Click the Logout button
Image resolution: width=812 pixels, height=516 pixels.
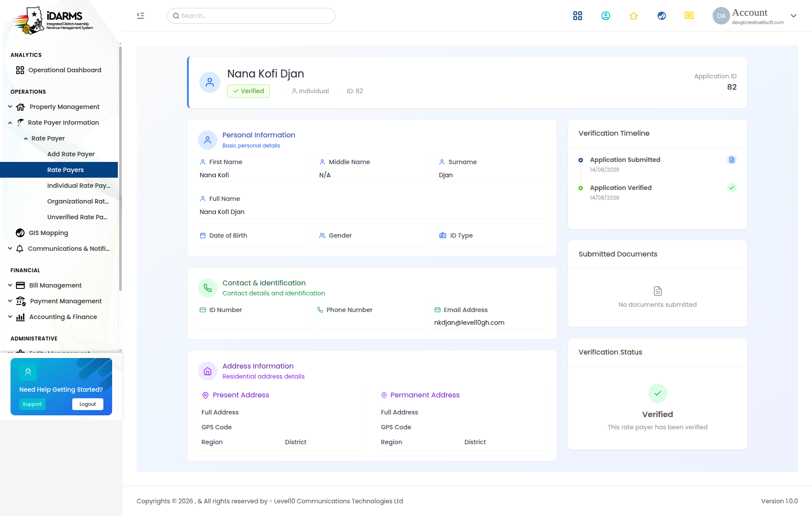tap(88, 404)
